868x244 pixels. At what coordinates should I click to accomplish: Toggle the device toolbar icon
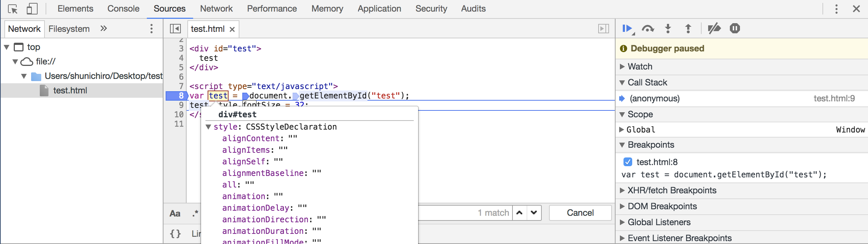[32, 9]
